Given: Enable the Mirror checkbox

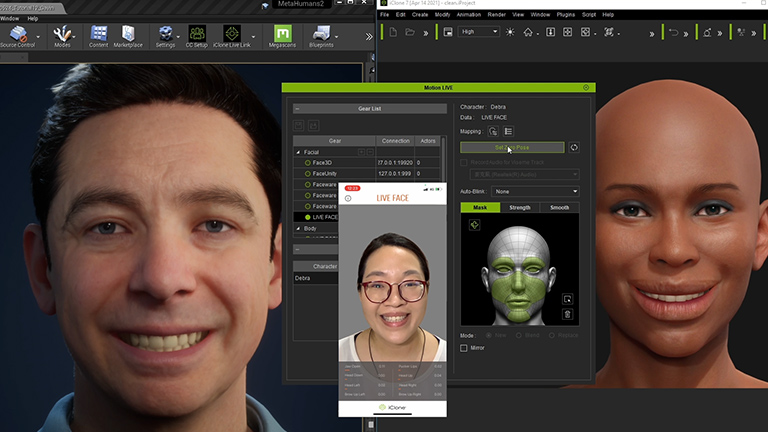Looking at the screenshot, I should 463,348.
